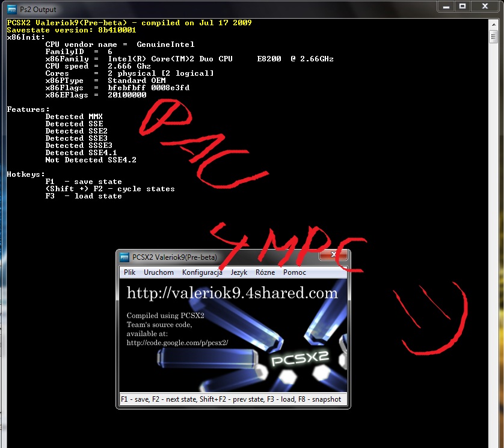This screenshot has width=504, height=448.
Task: Click the 'x86Flags = bfebfbff' line
Action: pos(117,88)
